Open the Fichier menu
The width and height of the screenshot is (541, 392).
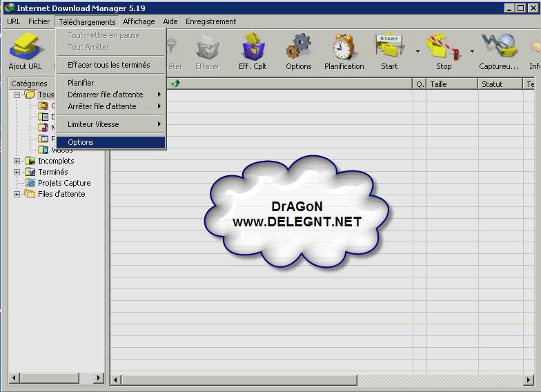(39, 21)
